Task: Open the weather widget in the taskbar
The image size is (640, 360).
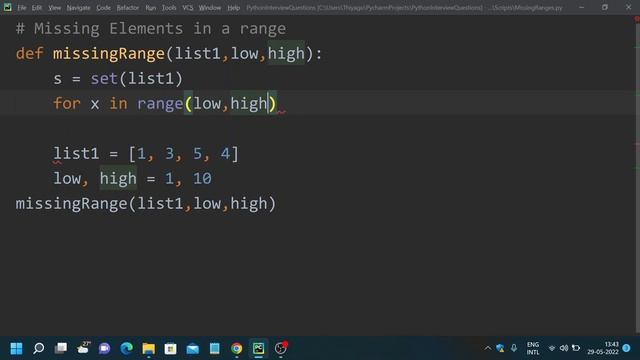Action: point(83,348)
